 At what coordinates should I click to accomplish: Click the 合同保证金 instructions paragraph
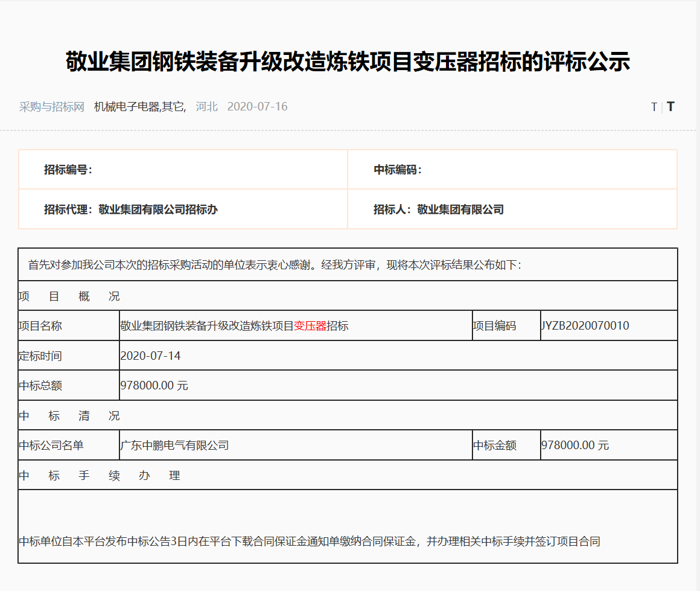pos(310,541)
